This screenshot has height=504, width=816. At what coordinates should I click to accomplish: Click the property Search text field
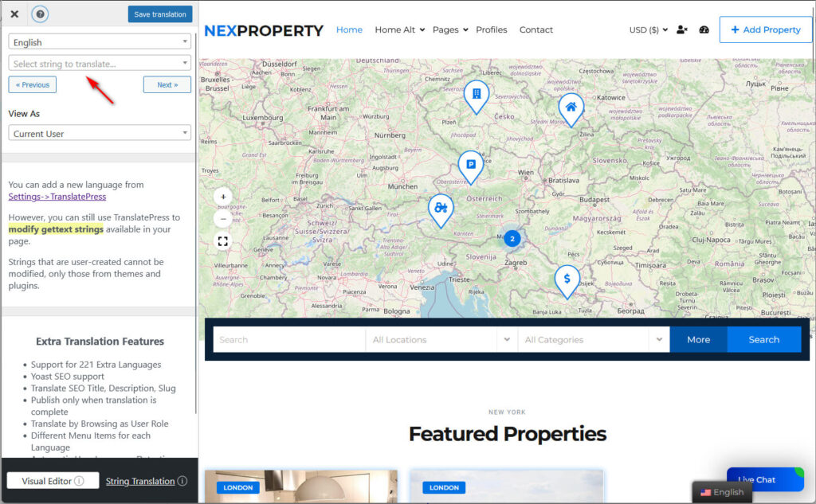(288, 340)
